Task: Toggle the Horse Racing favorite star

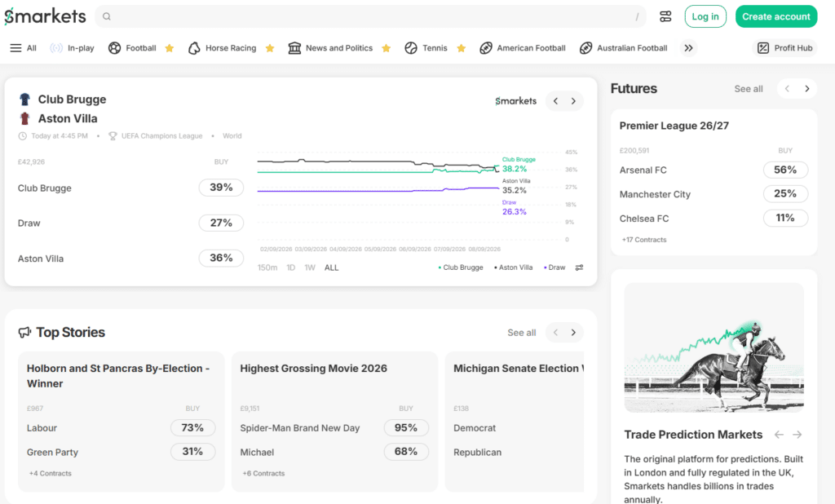Action: click(269, 48)
